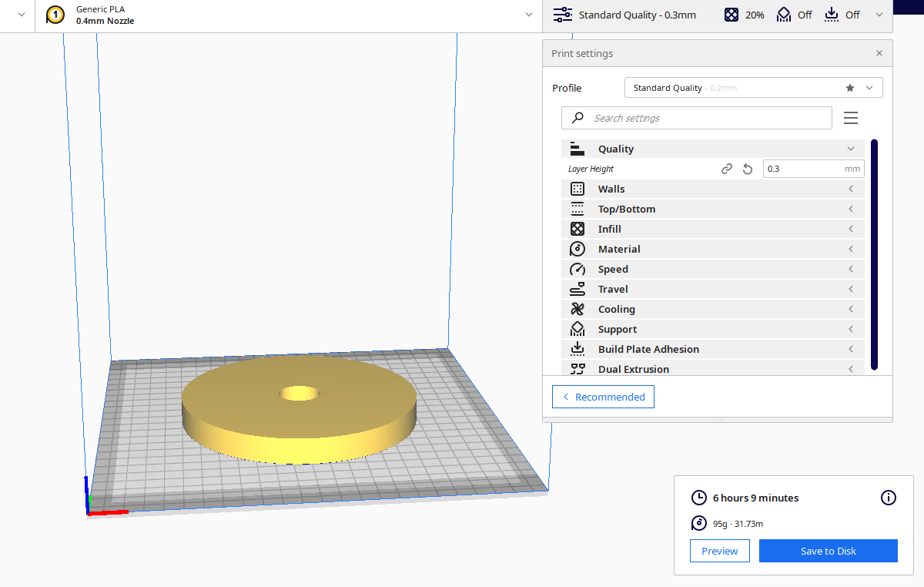Click the Search settings field

(697, 118)
